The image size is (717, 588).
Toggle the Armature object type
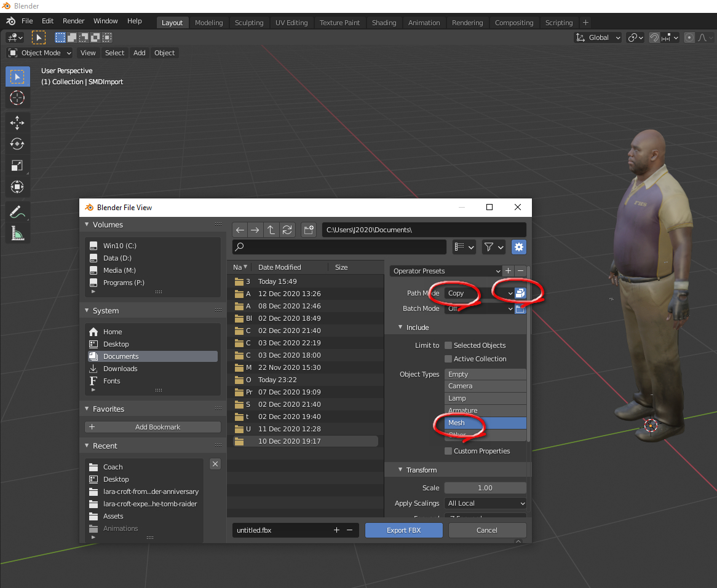(x=485, y=410)
